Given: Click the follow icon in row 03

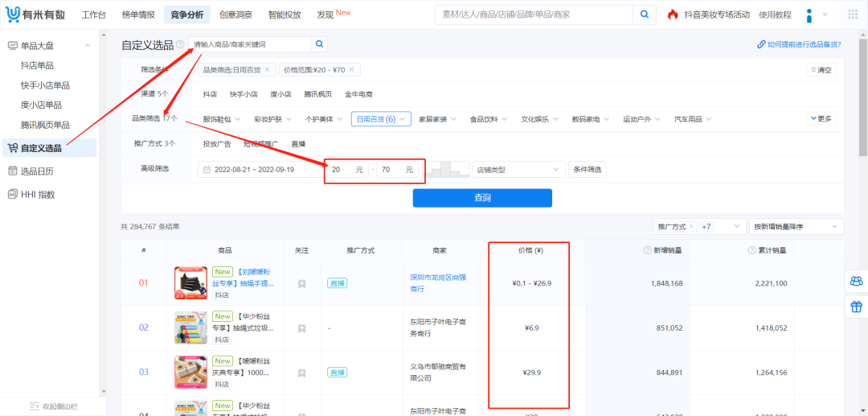Looking at the screenshot, I should click(x=301, y=373).
